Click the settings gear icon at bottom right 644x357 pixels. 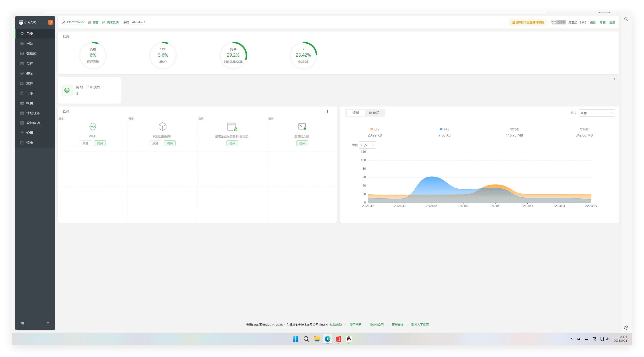[x=626, y=328]
